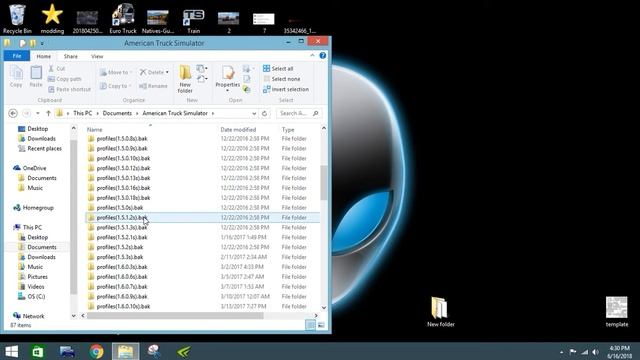Select the New folder desktop icon

click(x=440, y=312)
